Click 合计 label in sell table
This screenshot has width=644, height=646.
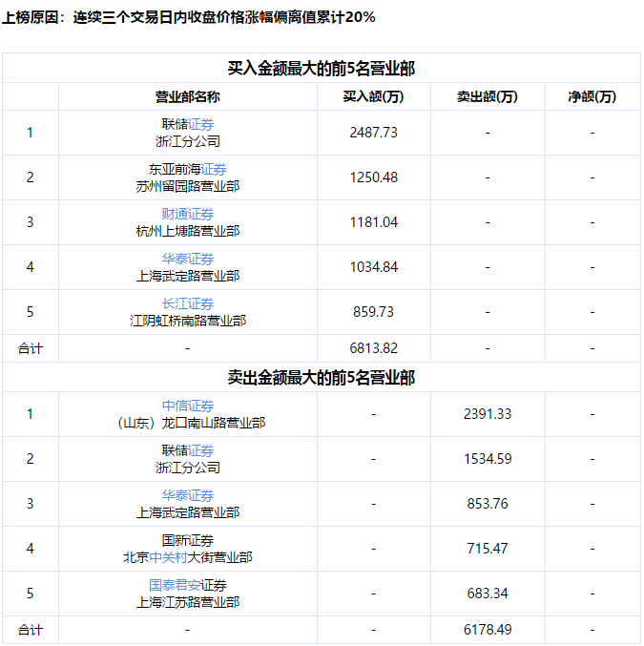(31, 630)
